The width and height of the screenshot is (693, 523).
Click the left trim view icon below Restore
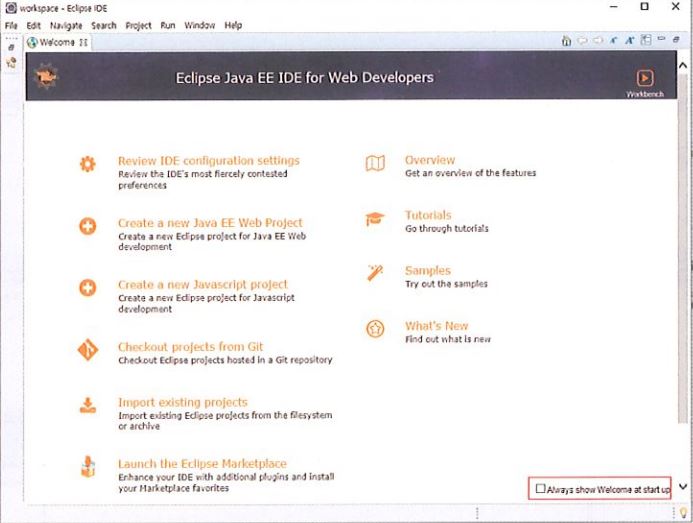click(x=11, y=63)
